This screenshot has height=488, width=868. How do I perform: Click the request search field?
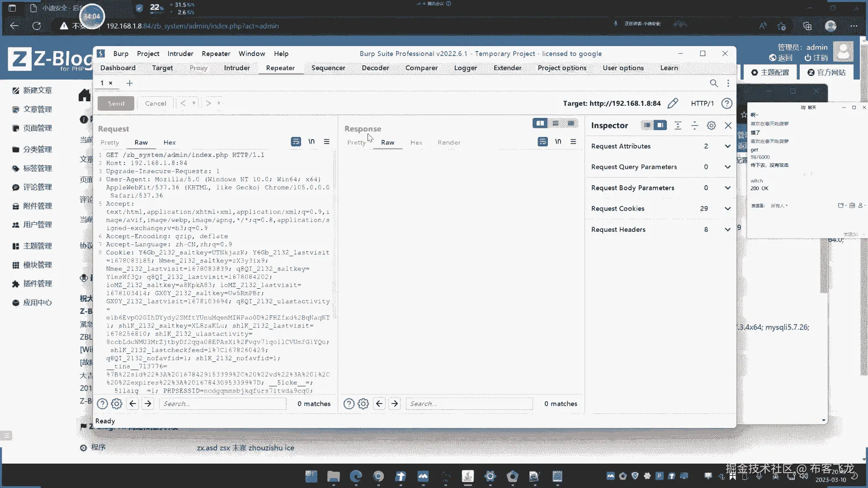[x=222, y=404]
